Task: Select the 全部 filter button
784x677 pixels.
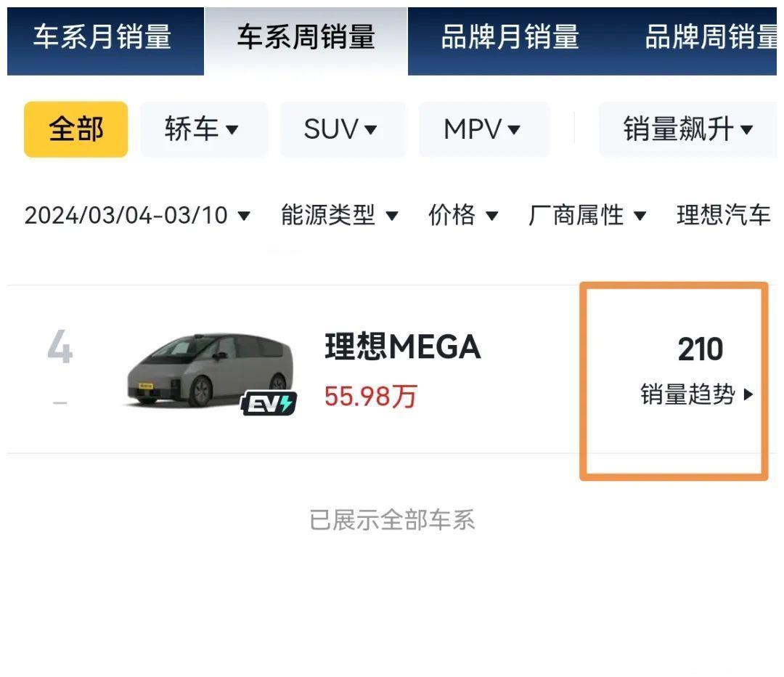Action: 76,129
